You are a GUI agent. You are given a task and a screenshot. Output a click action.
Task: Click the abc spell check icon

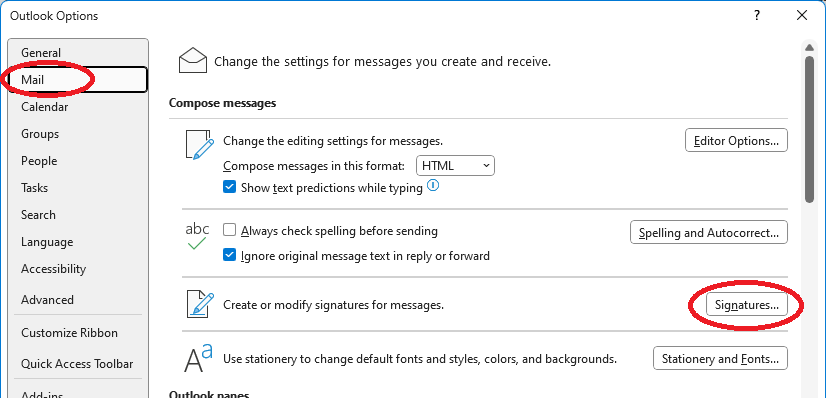pyautogui.click(x=197, y=236)
